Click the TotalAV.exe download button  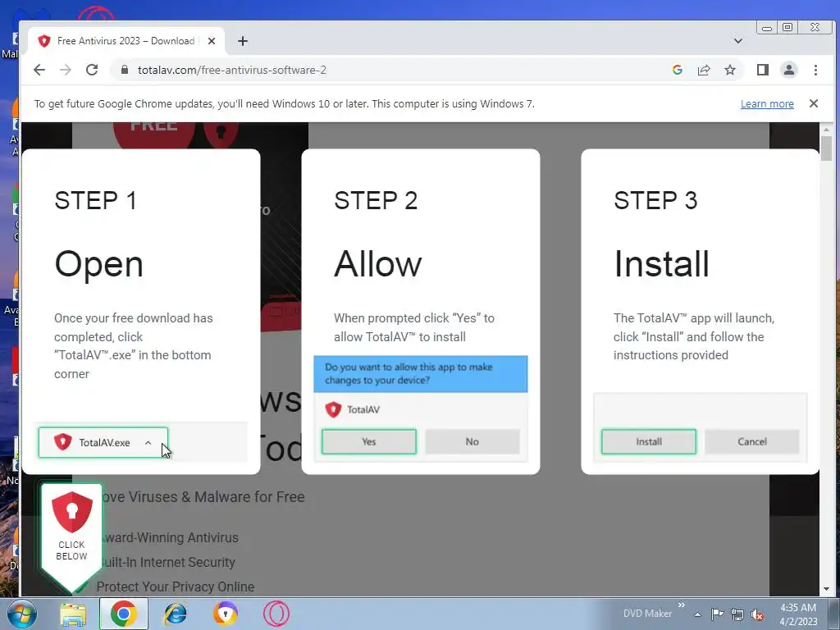(x=103, y=442)
